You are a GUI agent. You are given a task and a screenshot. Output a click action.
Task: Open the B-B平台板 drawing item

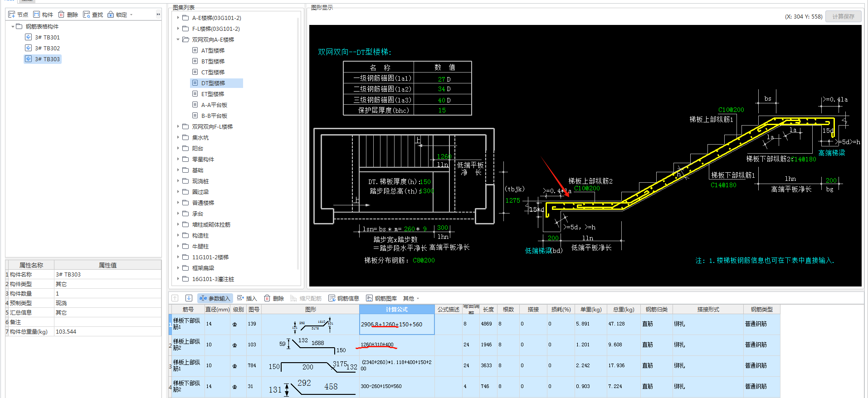click(x=214, y=116)
